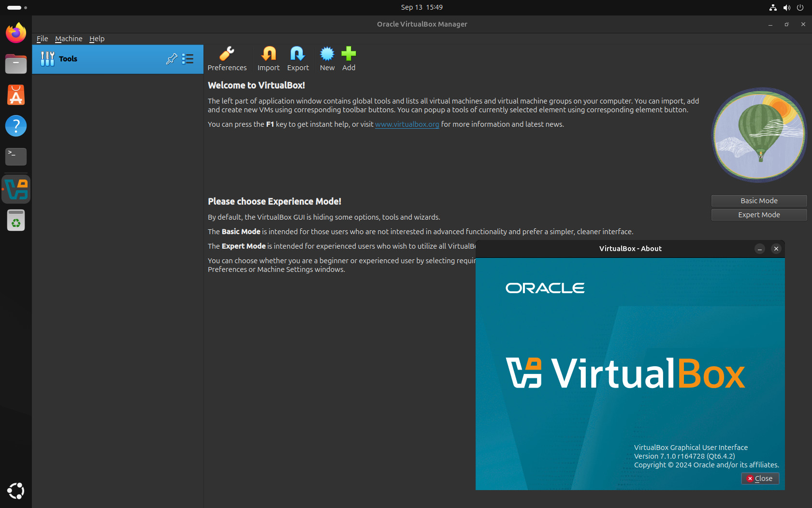Click the network status icon in top bar

point(773,7)
